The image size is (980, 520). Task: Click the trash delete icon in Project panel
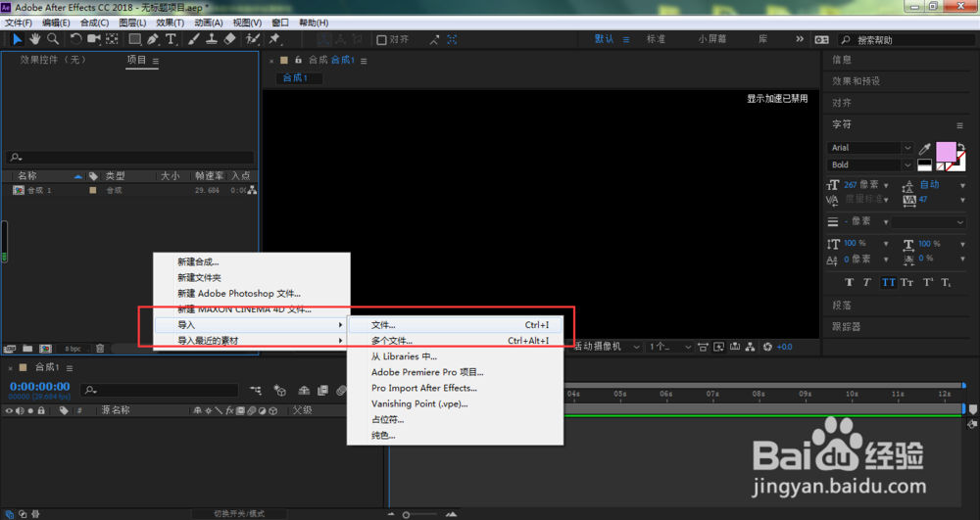(x=100, y=349)
